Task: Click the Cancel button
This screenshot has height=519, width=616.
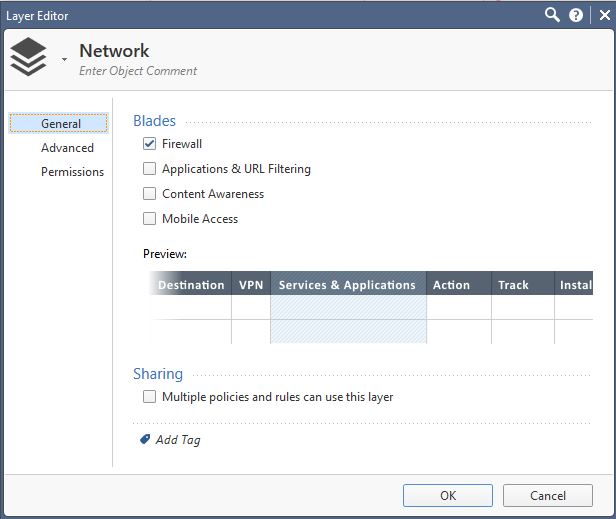Action: click(x=548, y=495)
